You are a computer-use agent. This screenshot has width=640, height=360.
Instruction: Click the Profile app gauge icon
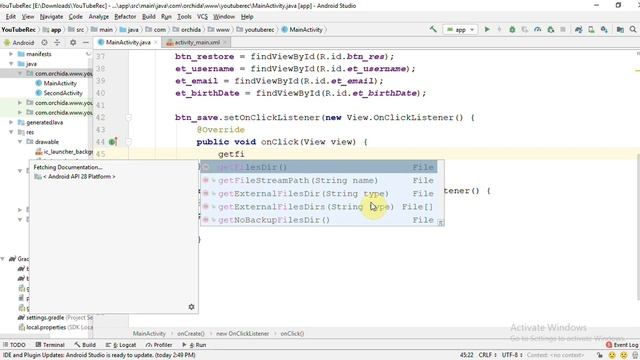point(538,29)
